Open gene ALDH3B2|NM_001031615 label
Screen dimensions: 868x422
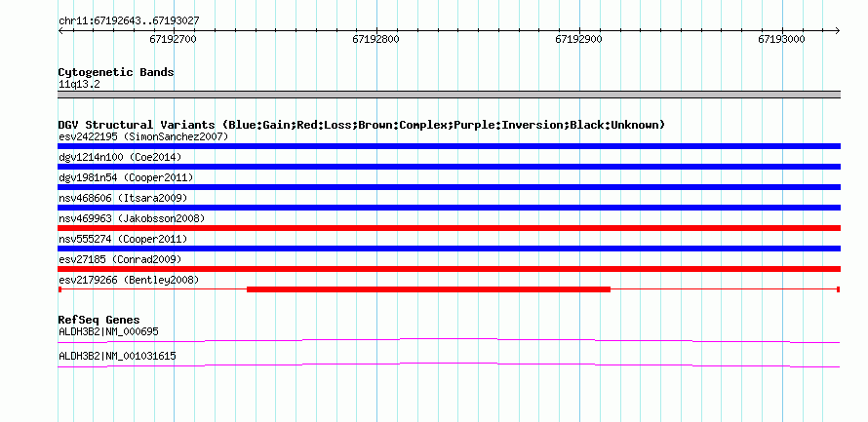(117, 356)
